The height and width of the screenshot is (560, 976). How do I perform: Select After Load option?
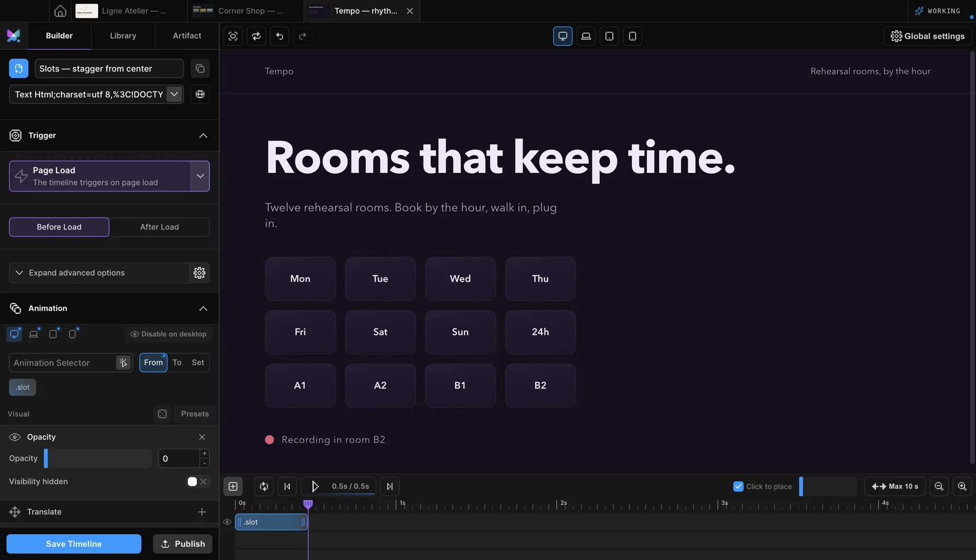(x=160, y=227)
